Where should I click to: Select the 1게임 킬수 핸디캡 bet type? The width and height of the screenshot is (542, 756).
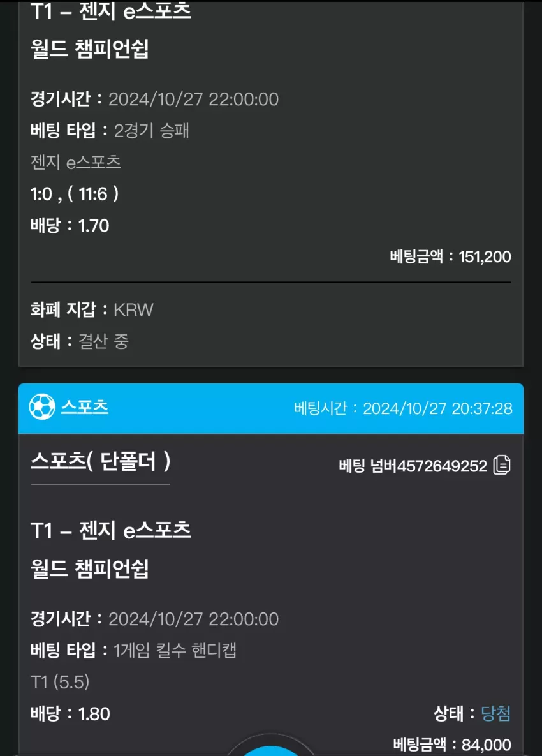click(175, 650)
